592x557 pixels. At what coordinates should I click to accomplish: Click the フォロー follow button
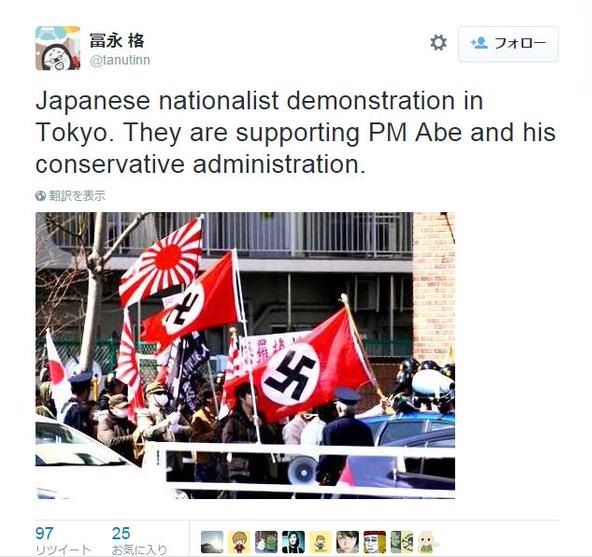[508, 44]
